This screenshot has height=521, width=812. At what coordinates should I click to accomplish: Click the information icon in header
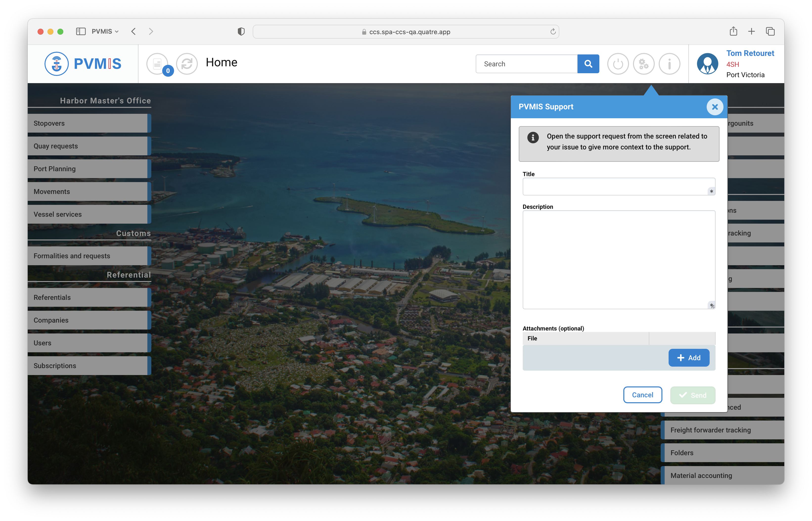point(669,64)
